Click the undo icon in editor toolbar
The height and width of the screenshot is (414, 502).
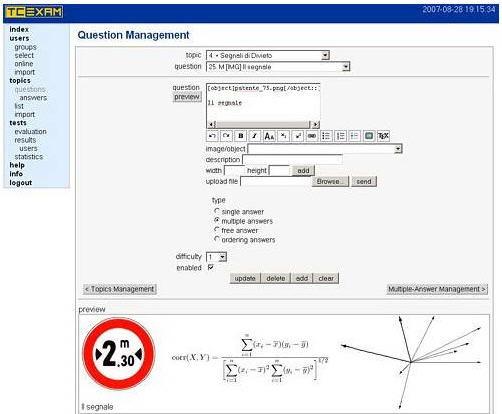(x=212, y=136)
